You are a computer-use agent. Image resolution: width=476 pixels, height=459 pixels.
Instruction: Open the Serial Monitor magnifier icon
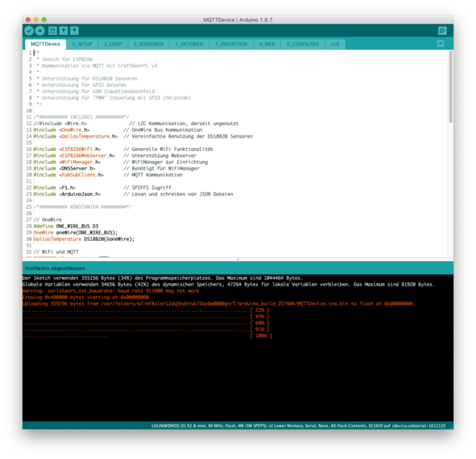pos(443,31)
